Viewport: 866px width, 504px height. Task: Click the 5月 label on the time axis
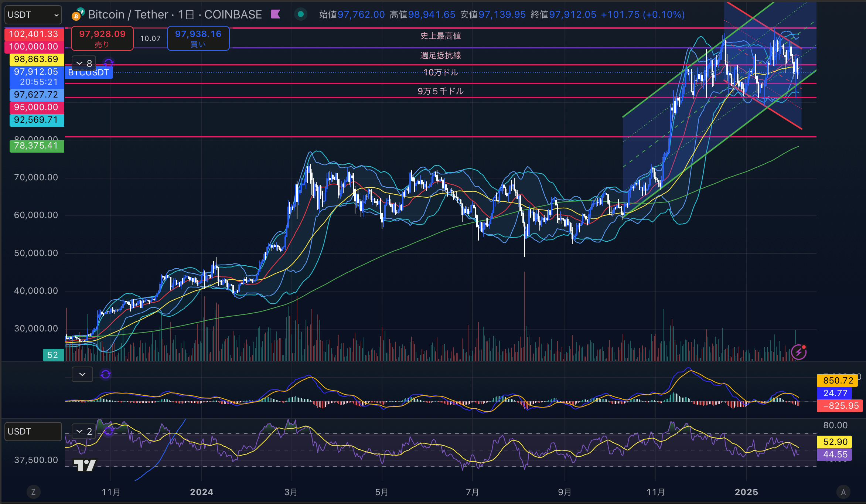382,492
